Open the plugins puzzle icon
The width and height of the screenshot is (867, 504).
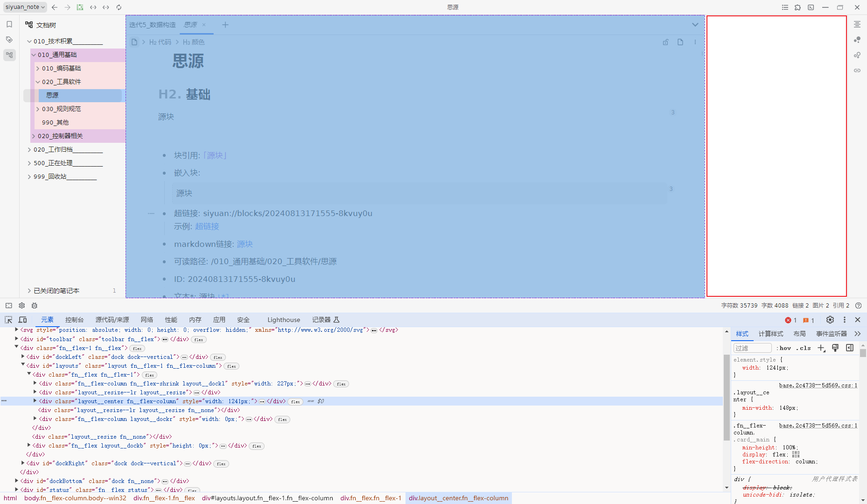click(798, 7)
